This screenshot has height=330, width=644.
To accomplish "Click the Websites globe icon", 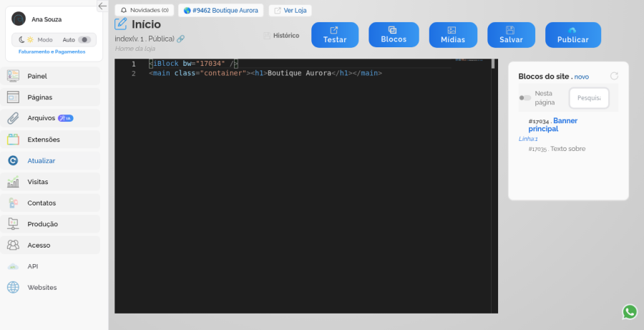I will pyautogui.click(x=13, y=287).
